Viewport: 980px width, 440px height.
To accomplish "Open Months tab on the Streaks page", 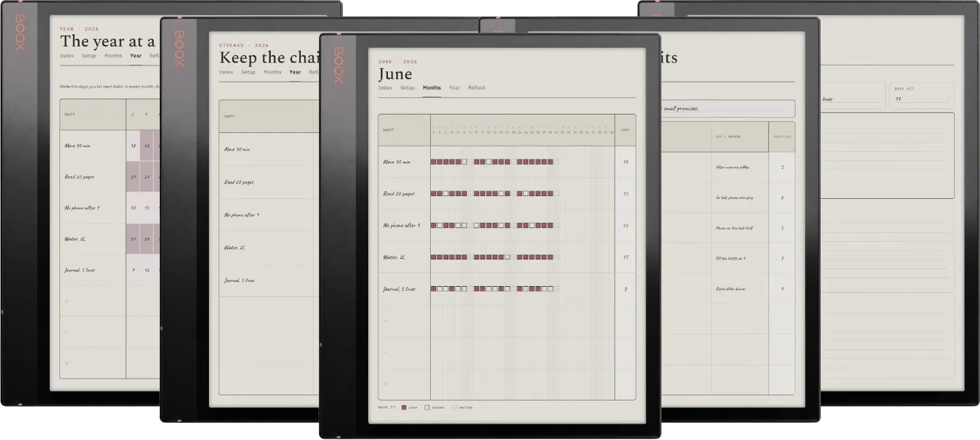I will coord(272,72).
